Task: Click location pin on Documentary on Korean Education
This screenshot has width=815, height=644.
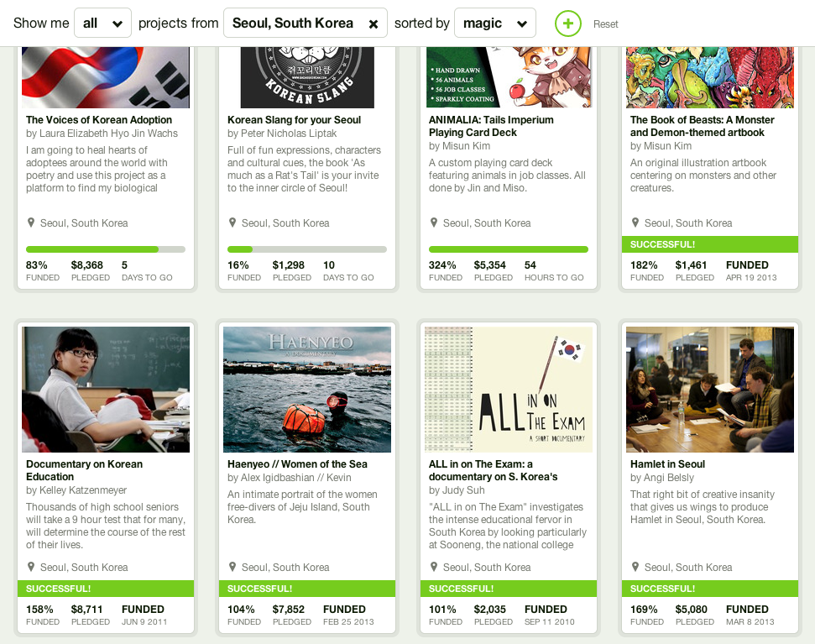Action: pos(31,567)
